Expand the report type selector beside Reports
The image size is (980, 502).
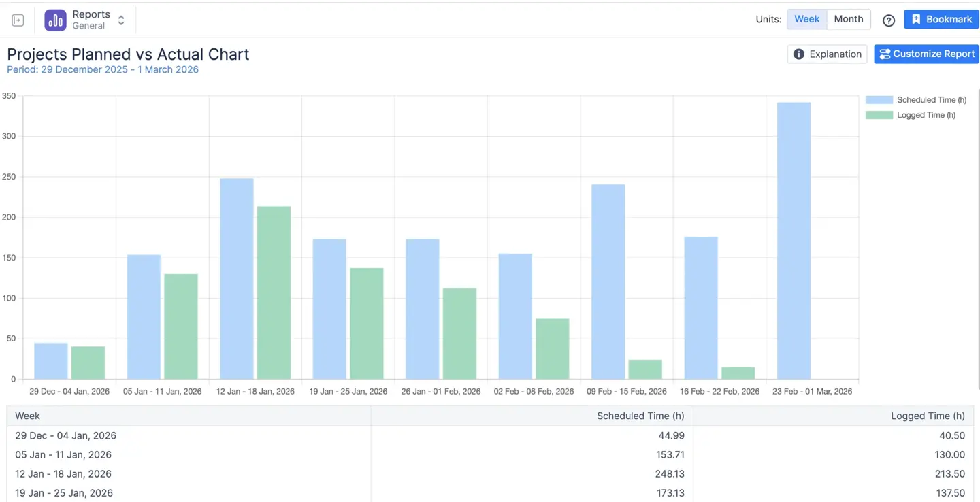click(120, 20)
